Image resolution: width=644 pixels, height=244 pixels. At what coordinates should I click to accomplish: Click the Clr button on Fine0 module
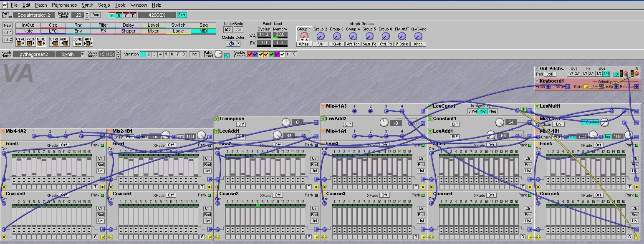pos(101,158)
